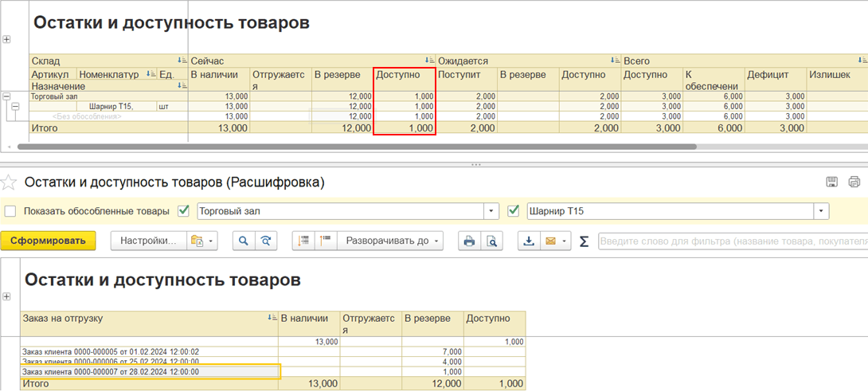
Task: Click the horizontal scrollbar of the top report
Action: [357, 147]
